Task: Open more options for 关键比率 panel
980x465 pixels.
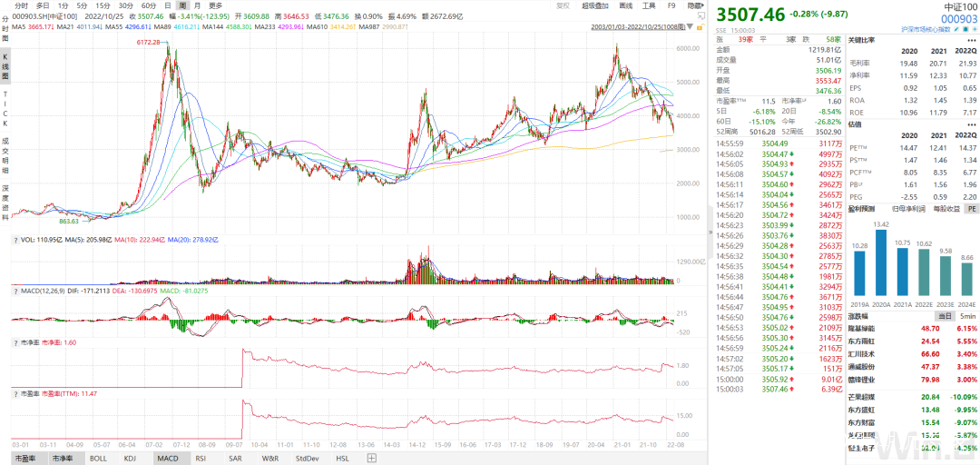Action: 971,40
